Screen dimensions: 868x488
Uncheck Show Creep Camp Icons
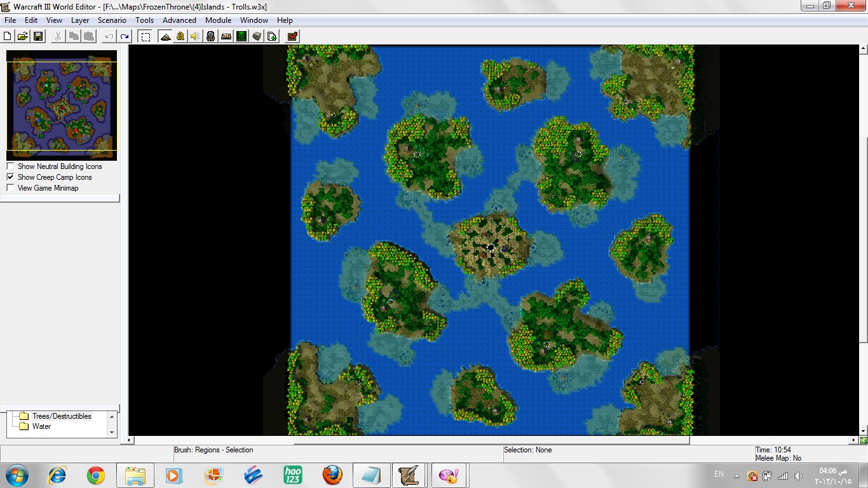(x=10, y=177)
